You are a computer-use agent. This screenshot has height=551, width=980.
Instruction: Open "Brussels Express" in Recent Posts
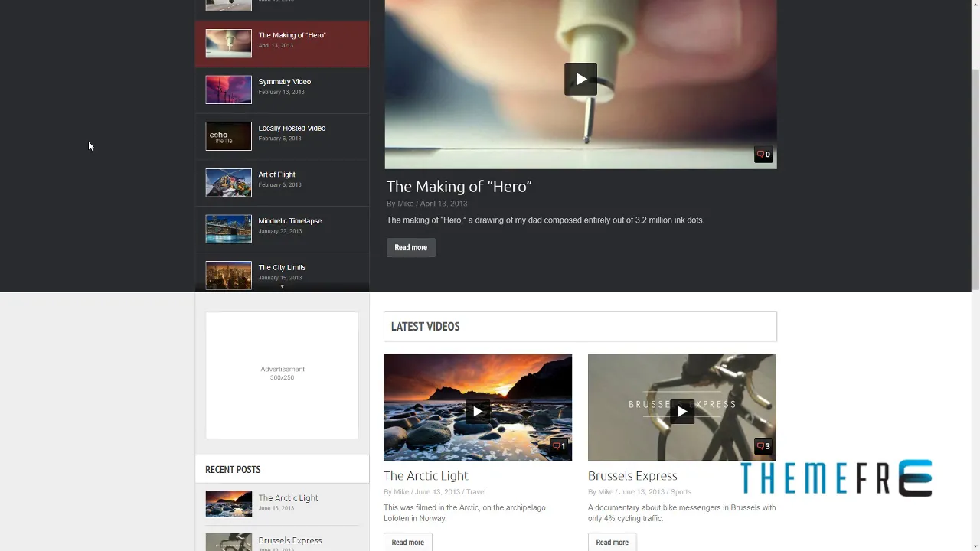point(289,540)
